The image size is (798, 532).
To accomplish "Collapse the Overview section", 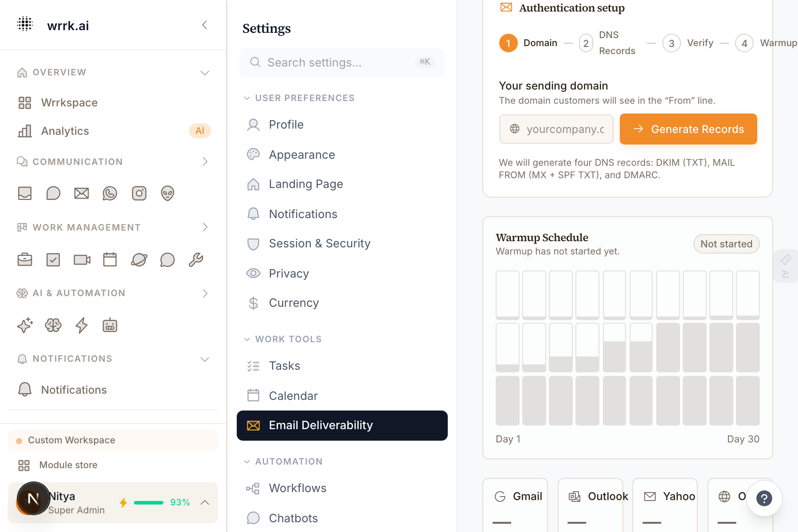I will tap(204, 73).
